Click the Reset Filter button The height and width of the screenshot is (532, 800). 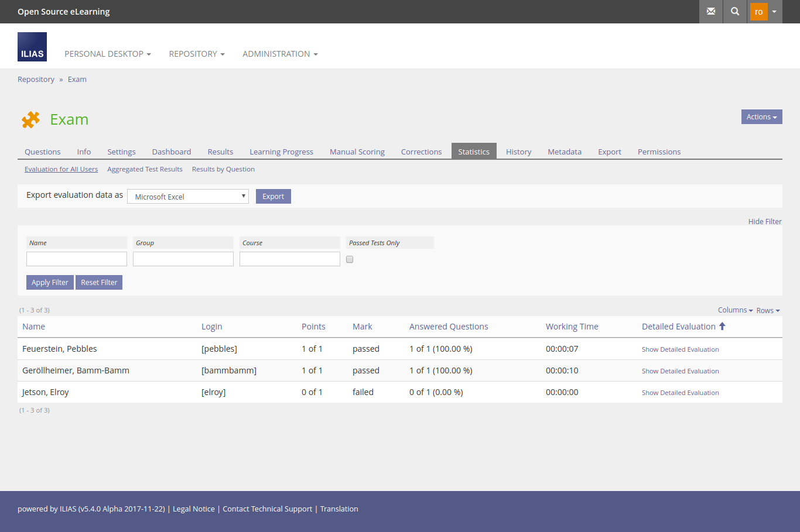coord(99,283)
